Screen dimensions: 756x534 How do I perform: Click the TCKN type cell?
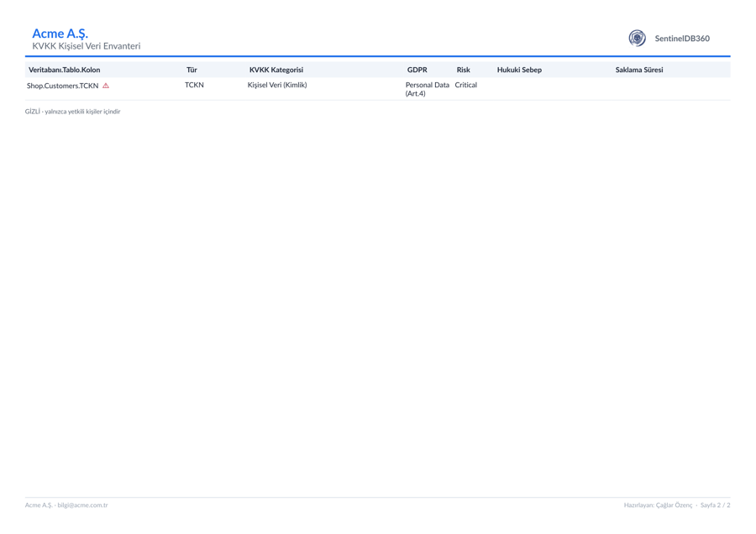pyautogui.click(x=194, y=85)
